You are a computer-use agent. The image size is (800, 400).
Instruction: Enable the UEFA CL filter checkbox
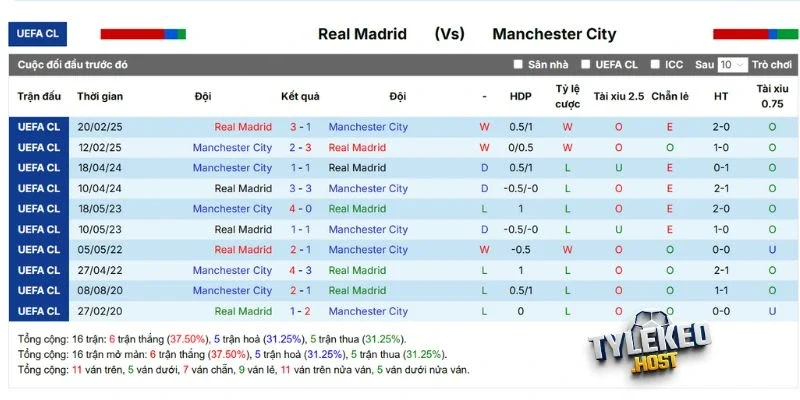(x=586, y=65)
